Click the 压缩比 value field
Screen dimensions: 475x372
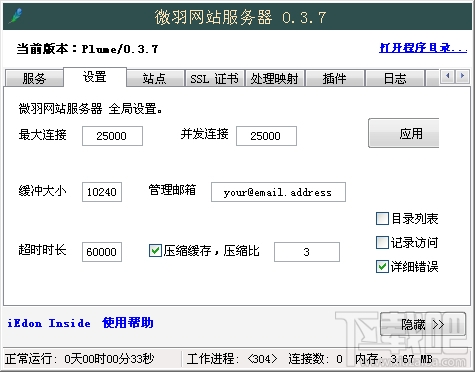307,252
